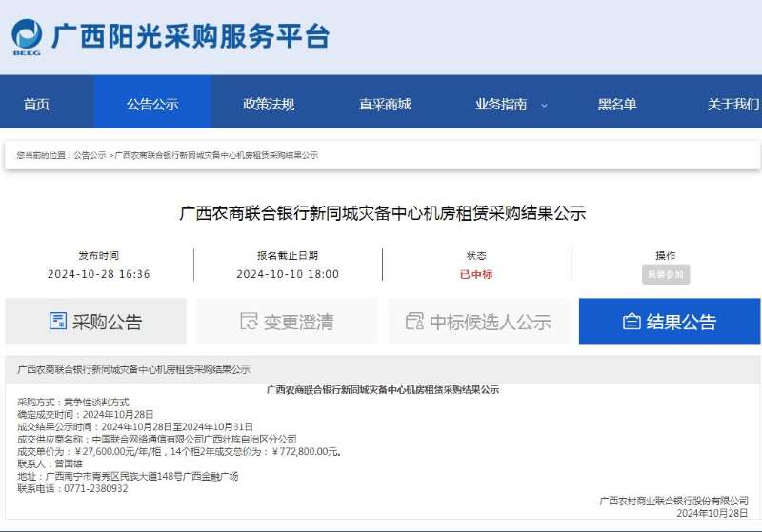
Task: Click the 采购公告 document icon
Action: pos(58,321)
